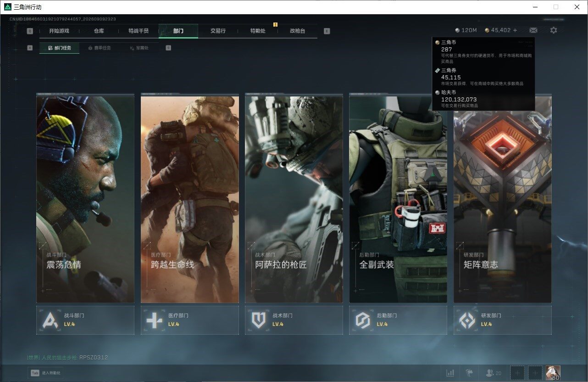Viewport: 588px width, 382px height.
Task: Open the settings gear icon
Action: (554, 30)
